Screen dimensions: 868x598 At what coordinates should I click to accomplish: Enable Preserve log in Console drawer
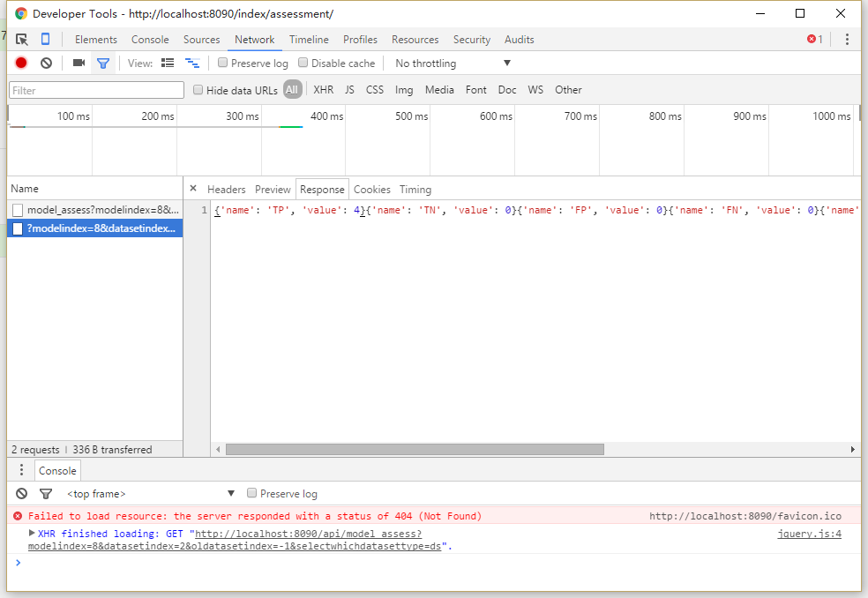[252, 493]
